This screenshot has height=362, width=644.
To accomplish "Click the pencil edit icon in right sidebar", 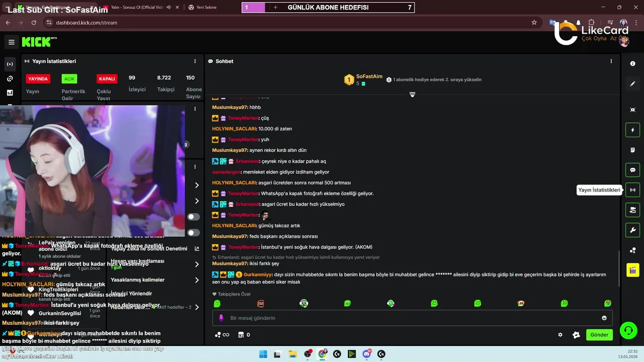I will [633, 84].
